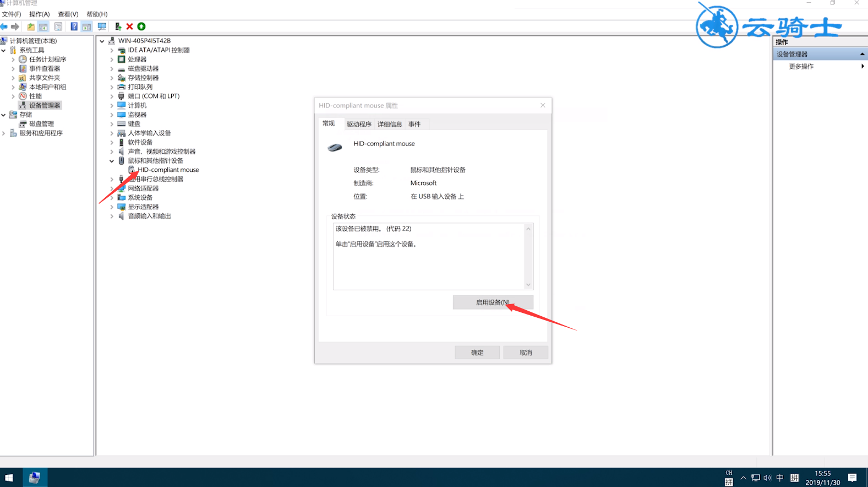Image resolution: width=868 pixels, height=487 pixels.
Task: Open Help via the question mark icon
Action: pos(74,26)
